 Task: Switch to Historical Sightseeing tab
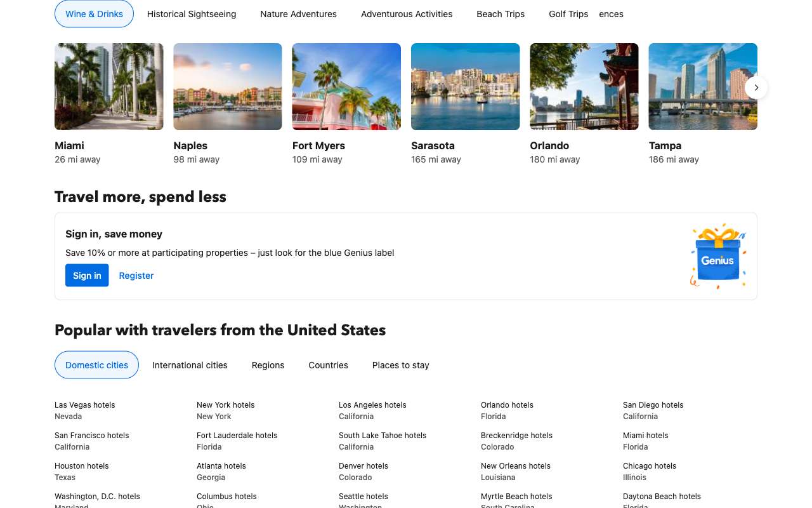click(x=192, y=14)
